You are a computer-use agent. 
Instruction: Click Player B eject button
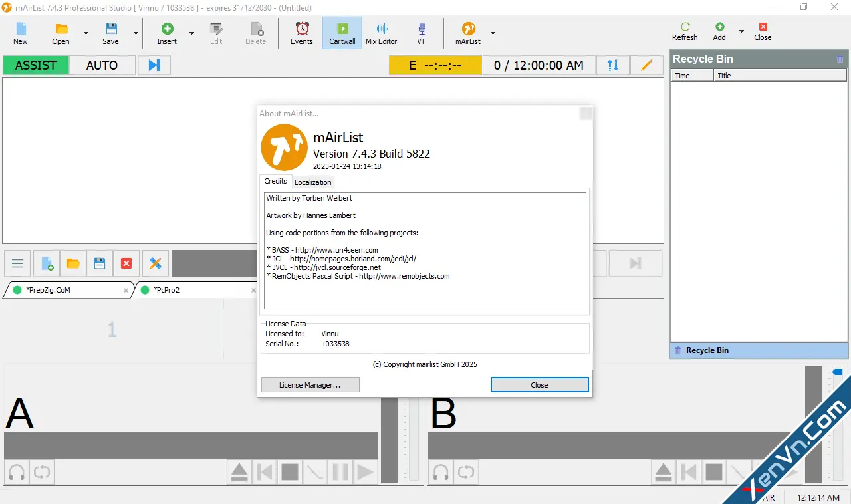pos(664,473)
